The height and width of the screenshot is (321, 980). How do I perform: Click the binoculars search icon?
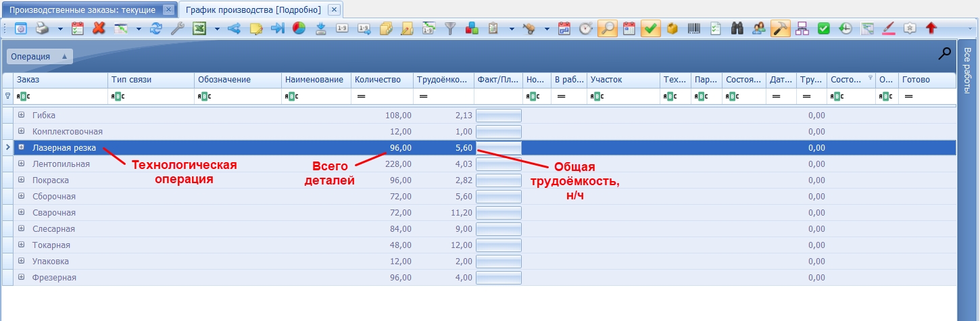tap(737, 28)
